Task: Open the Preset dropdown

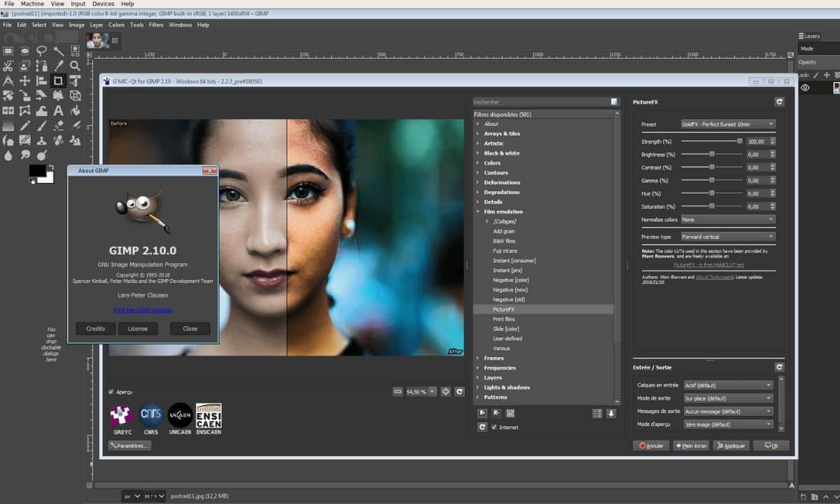Action: click(728, 125)
